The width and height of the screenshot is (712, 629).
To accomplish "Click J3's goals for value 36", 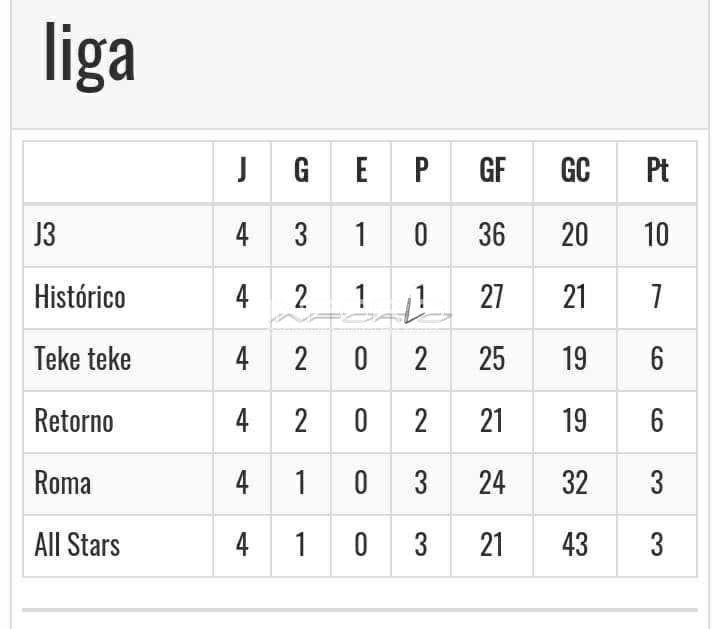I will 492,235.
